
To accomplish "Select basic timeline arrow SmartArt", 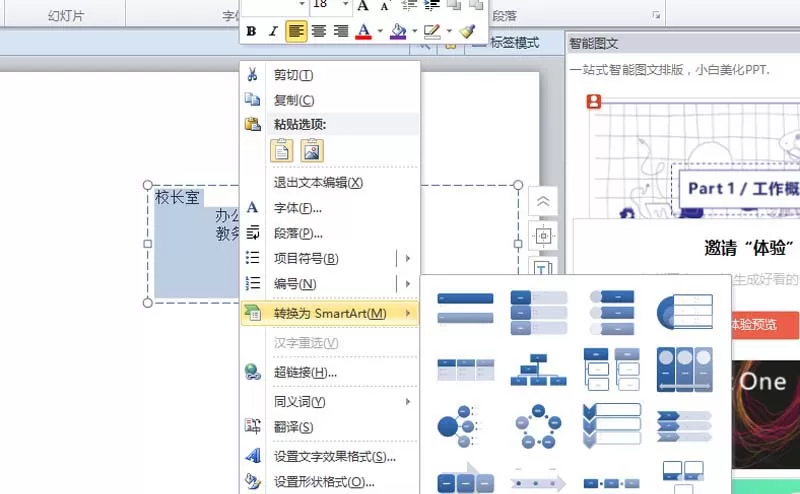I will click(x=538, y=482).
